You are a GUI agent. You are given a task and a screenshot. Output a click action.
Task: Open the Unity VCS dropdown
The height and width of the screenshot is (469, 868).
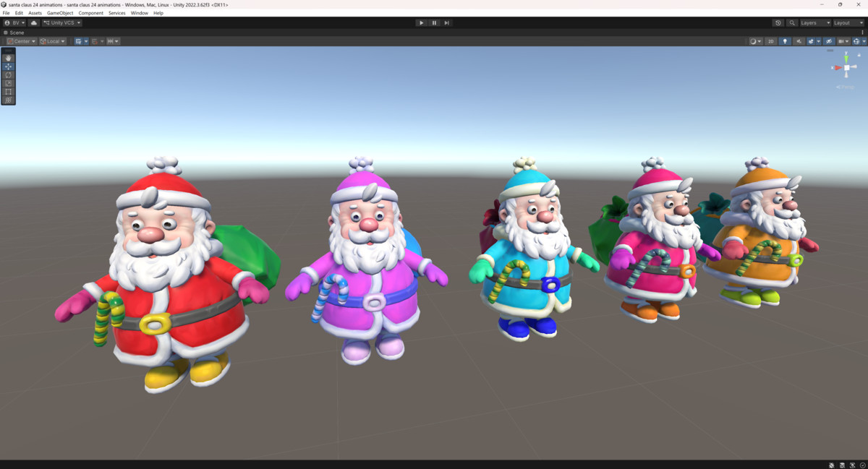61,22
